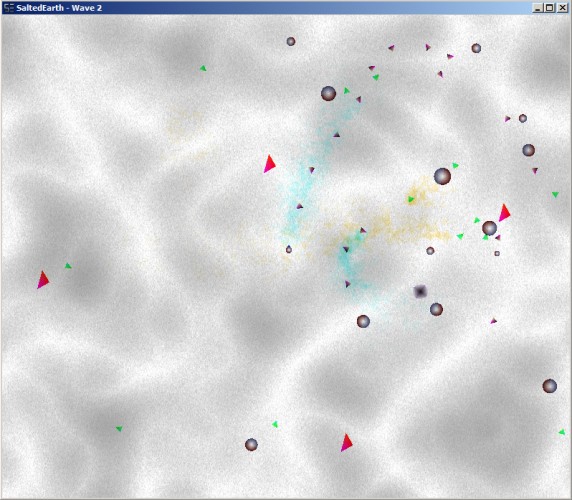Minimize the SaltedEarth game window
Viewport: 572px width, 500px height.
tap(537, 8)
